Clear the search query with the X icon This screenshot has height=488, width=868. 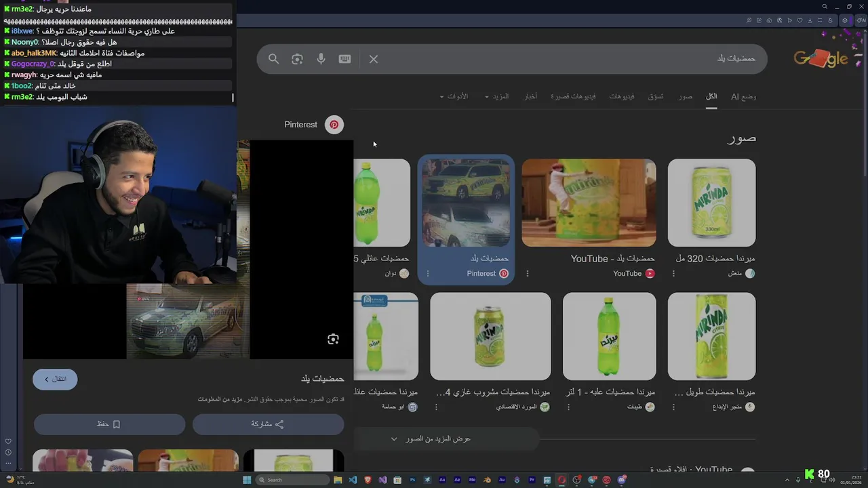pyautogui.click(x=374, y=59)
